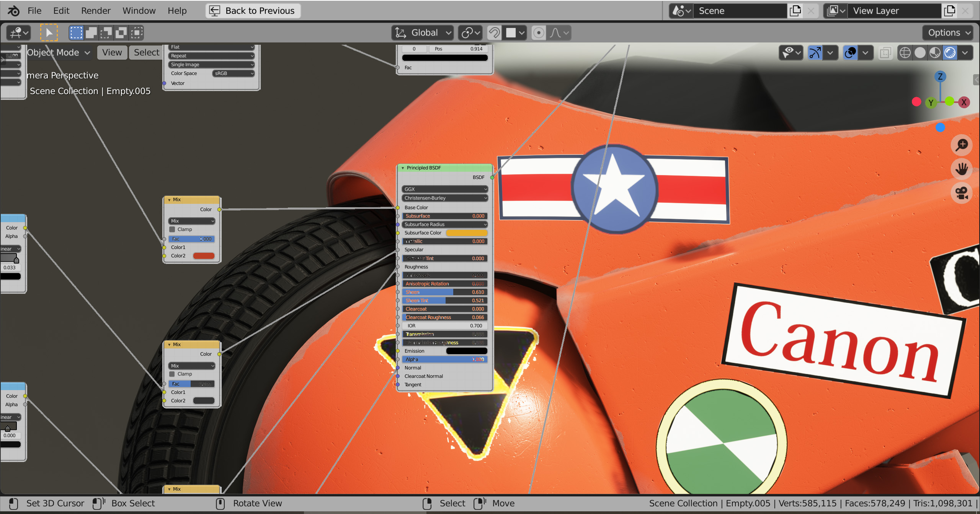Open Christensen-Burley subsurface method dropdown

[x=445, y=198]
